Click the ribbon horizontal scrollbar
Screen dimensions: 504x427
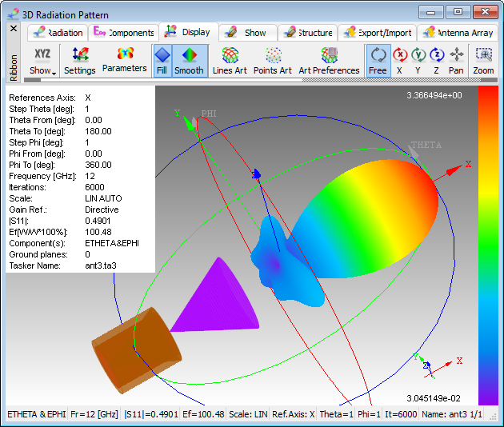260,80
